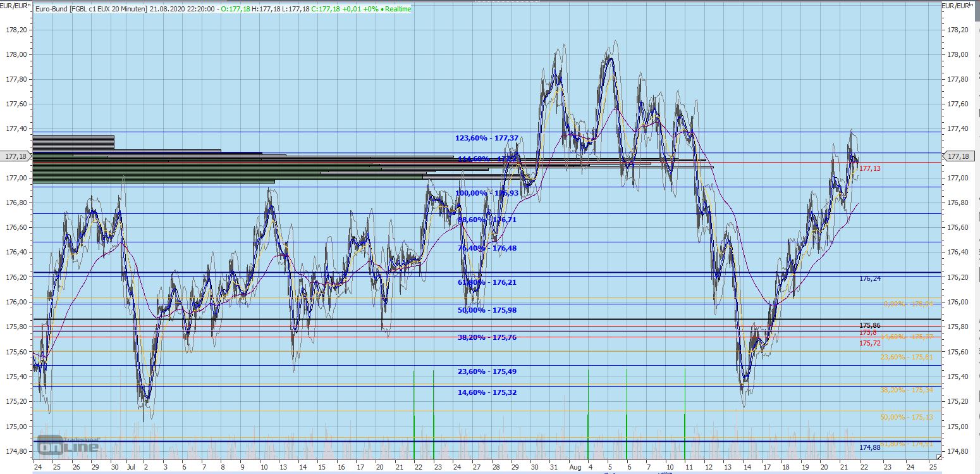The width and height of the screenshot is (980, 474).
Task: Click the 174,88 support line label
Action: click(869, 447)
